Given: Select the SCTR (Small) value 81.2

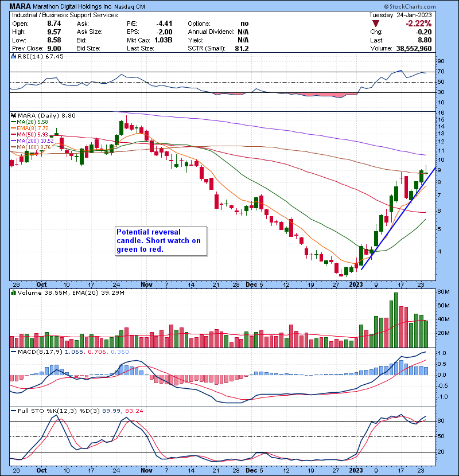Looking at the screenshot, I should pyautogui.click(x=242, y=48).
